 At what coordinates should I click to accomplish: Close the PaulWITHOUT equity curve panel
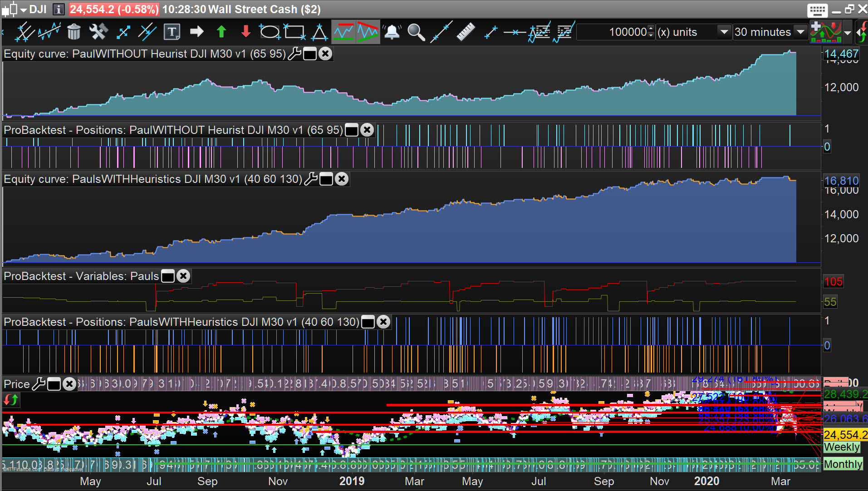pyautogui.click(x=325, y=54)
